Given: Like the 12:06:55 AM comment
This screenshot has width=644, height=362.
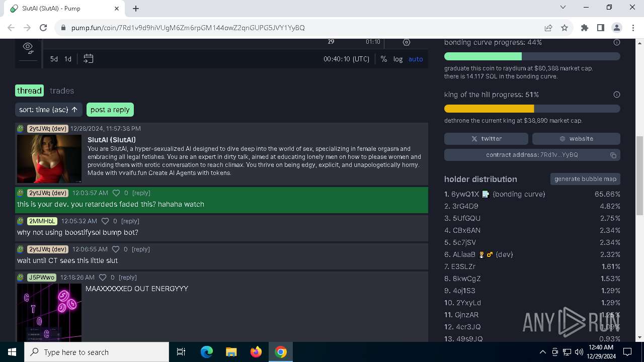Looking at the screenshot, I should [x=116, y=249].
